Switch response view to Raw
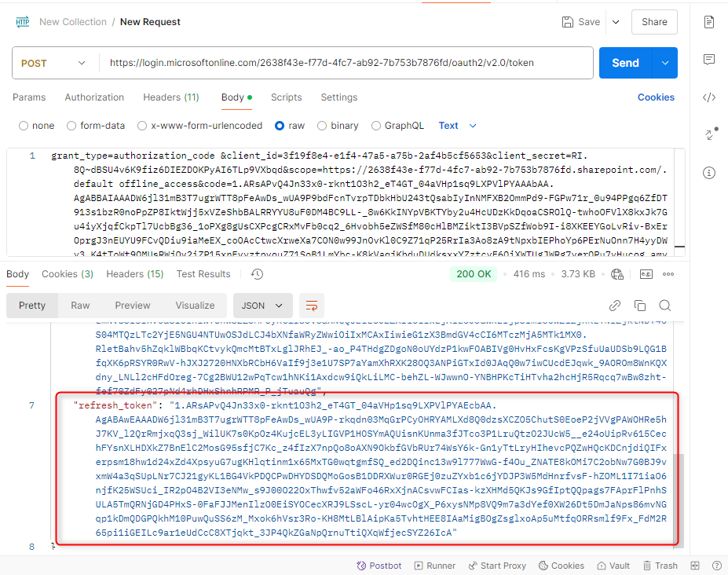 (80, 306)
